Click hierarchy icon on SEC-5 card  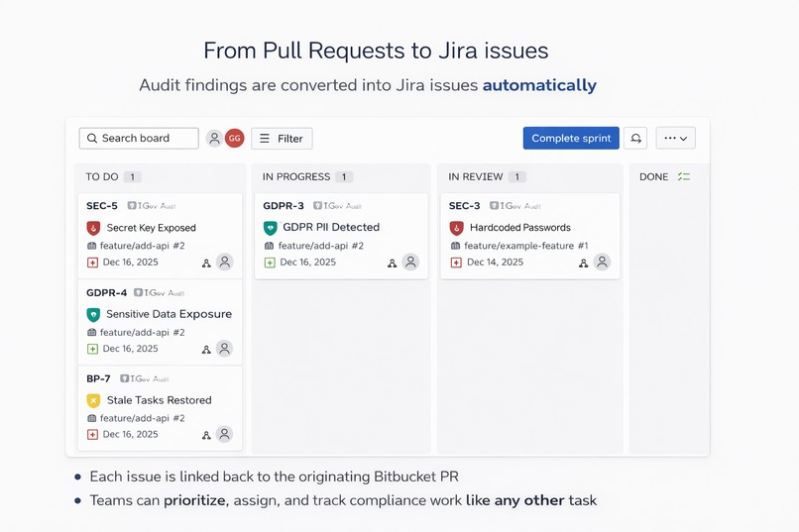pyautogui.click(x=206, y=264)
